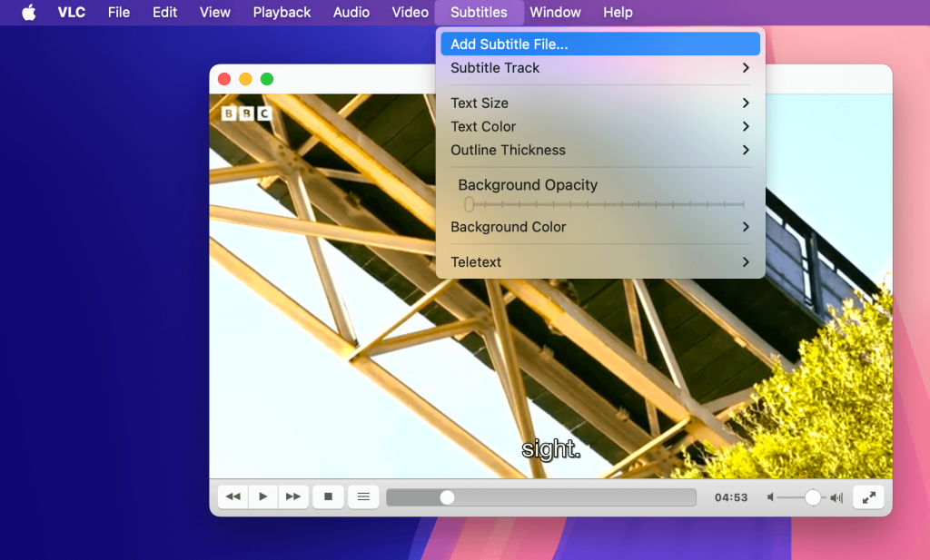Choose Add Subtitle File...

point(600,44)
